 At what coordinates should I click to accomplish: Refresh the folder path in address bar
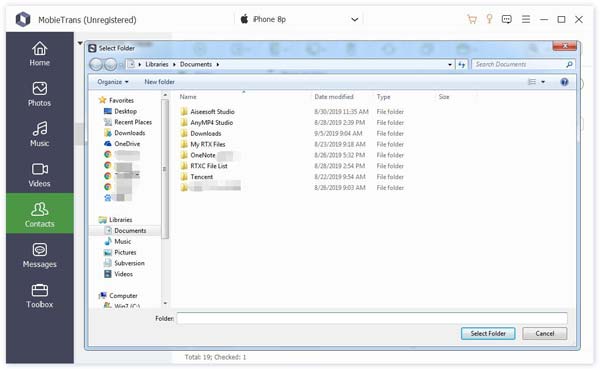462,64
